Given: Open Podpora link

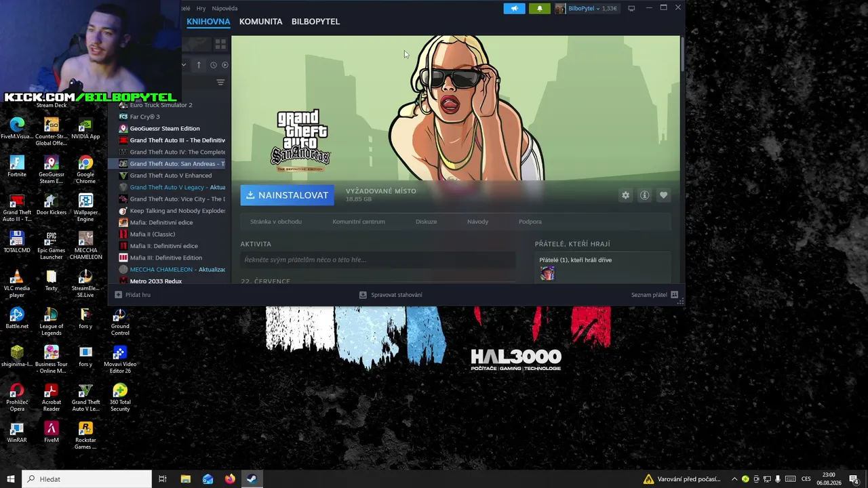Looking at the screenshot, I should click(x=530, y=222).
